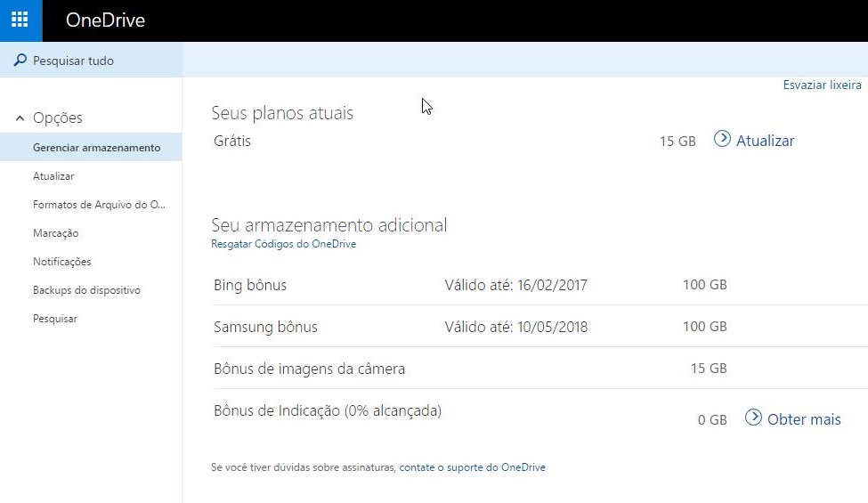The width and height of the screenshot is (868, 503).
Task: Click Bônus de imagens da câmera label
Action: 310,369
